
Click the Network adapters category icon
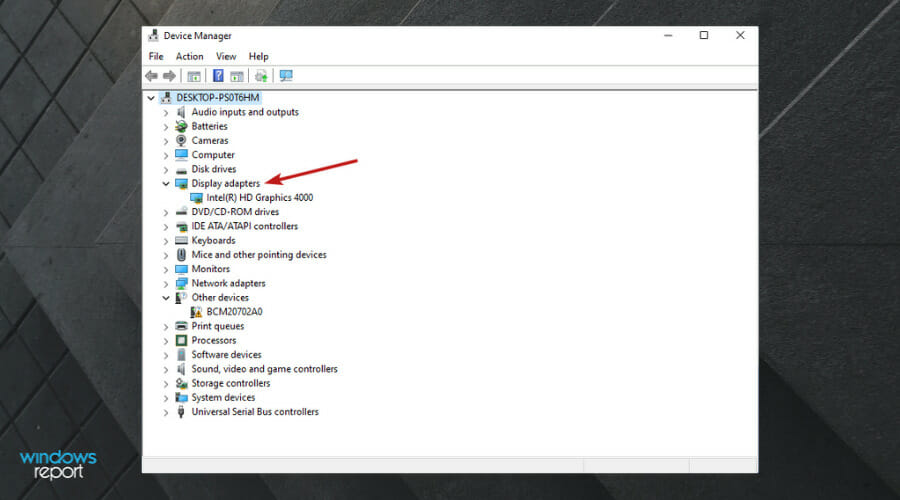[181, 284]
